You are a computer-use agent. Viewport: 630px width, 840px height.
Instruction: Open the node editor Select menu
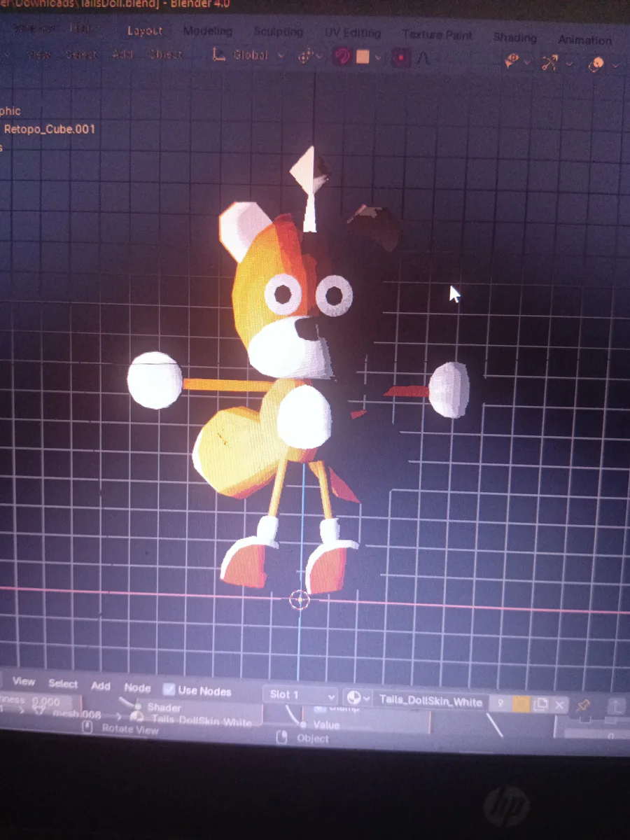coord(63,684)
